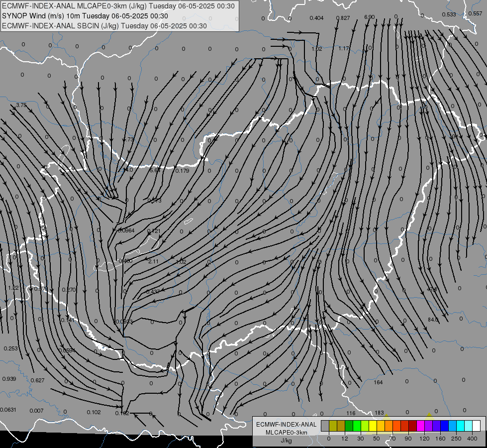Screen dimensions: 487x448
Task: Select the 5.64 map value
Action: coord(155,170)
